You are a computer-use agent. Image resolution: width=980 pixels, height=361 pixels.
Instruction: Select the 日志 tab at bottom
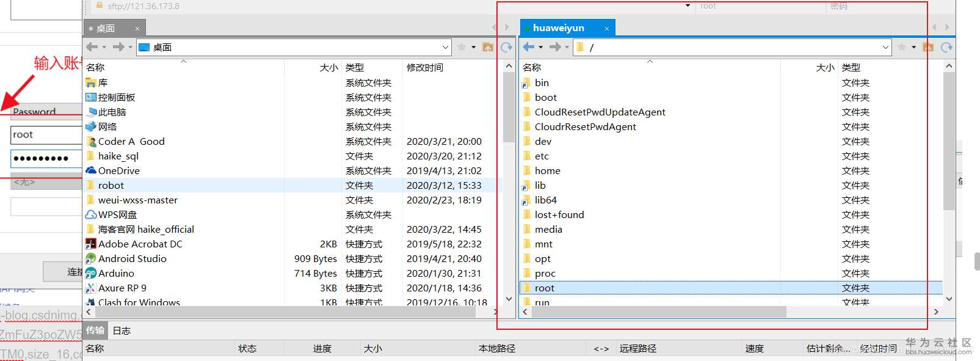(x=122, y=330)
